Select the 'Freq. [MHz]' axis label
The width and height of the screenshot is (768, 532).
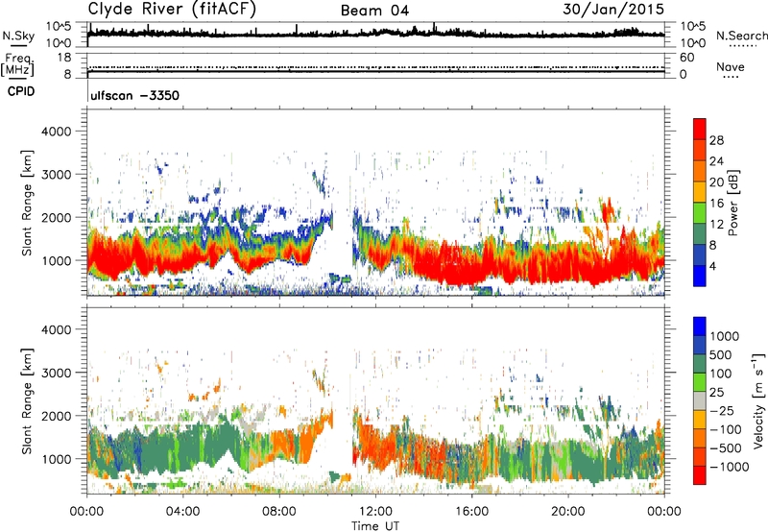pyautogui.click(x=17, y=65)
